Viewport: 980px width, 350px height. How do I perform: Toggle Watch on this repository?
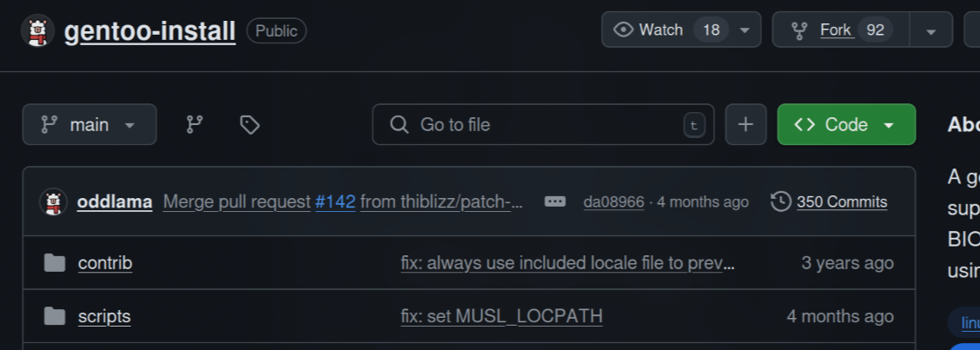pos(649,30)
